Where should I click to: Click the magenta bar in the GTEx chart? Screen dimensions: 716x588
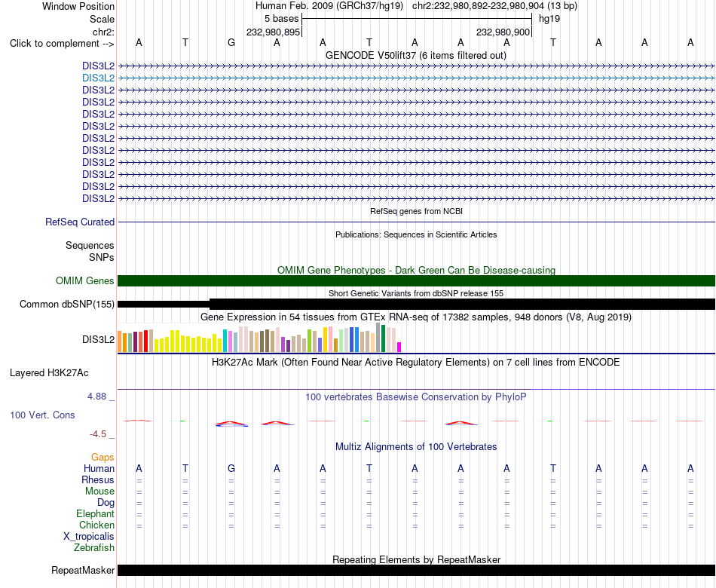(x=399, y=348)
